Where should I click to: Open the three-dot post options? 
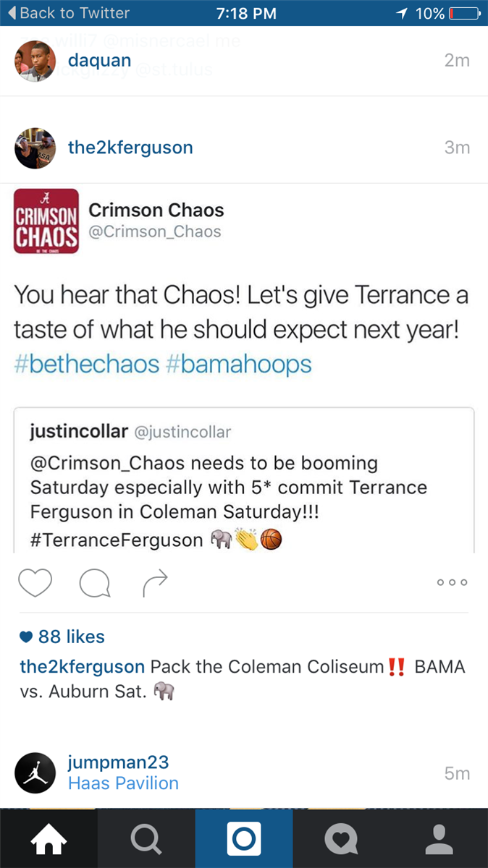pos(453,582)
